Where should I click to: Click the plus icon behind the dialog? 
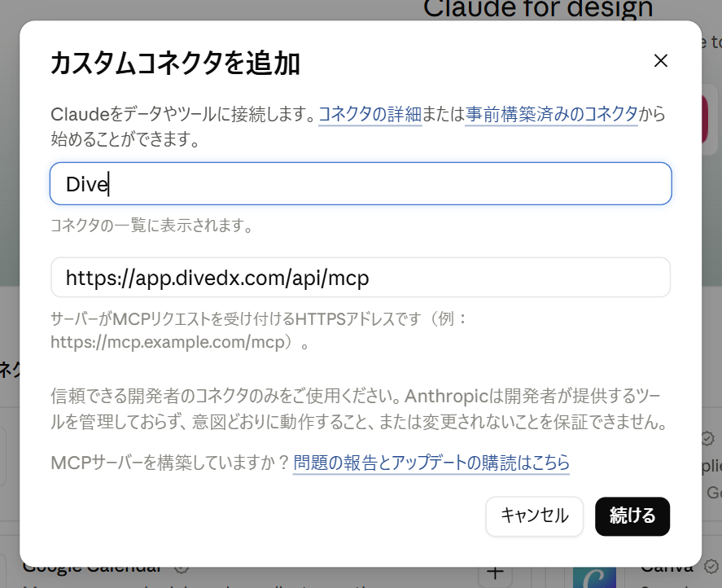tap(495, 573)
